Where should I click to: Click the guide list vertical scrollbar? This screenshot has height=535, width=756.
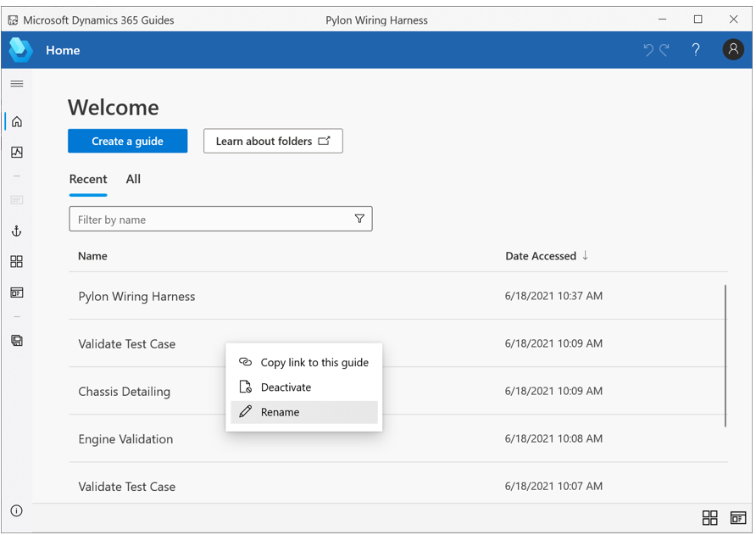click(725, 356)
